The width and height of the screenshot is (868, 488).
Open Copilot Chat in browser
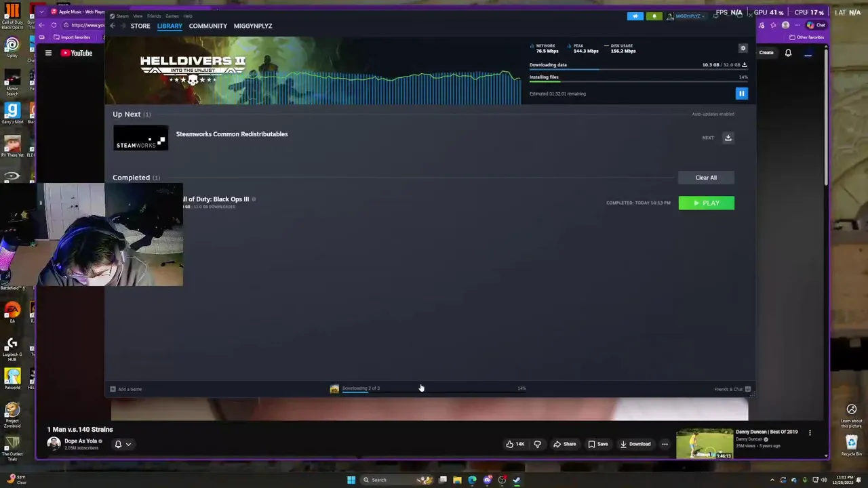816,25
